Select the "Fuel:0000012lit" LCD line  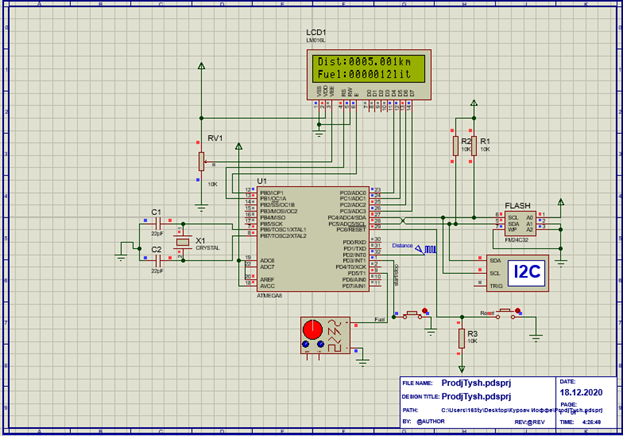(364, 74)
